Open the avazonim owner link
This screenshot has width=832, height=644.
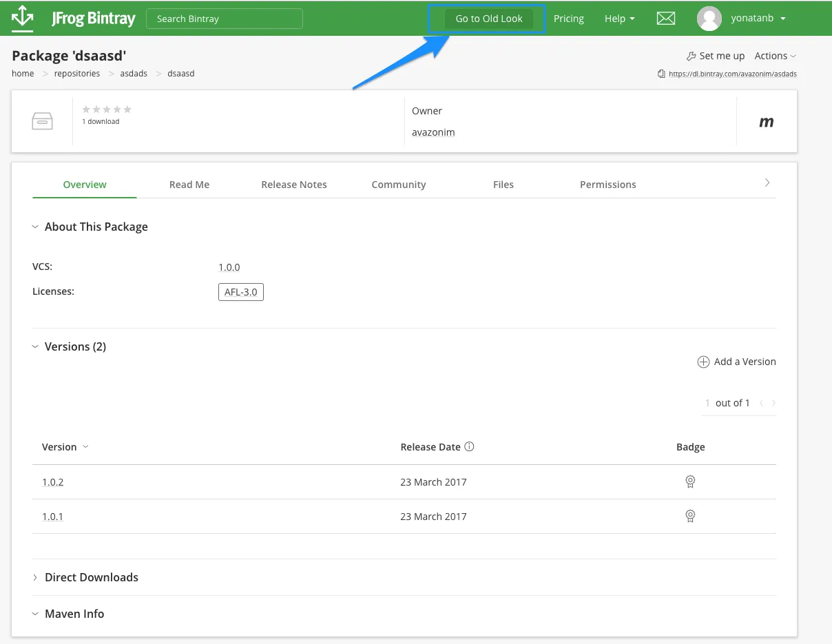[433, 132]
